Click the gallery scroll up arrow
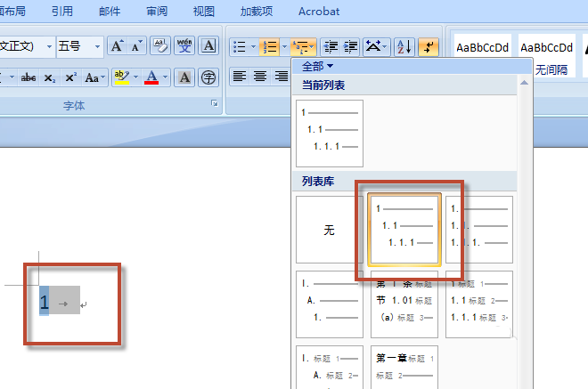Viewport: 588px width, 389px height. click(524, 83)
